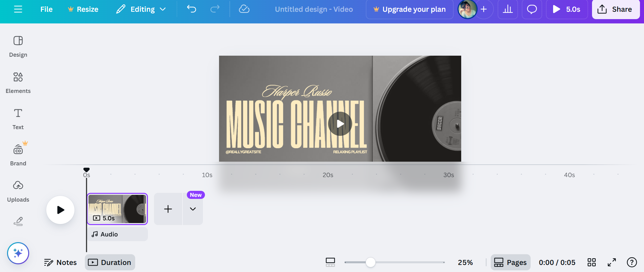The image size is (644, 272).
Task: Click the 10s mark on the timeline ruler
Action: [207, 175]
